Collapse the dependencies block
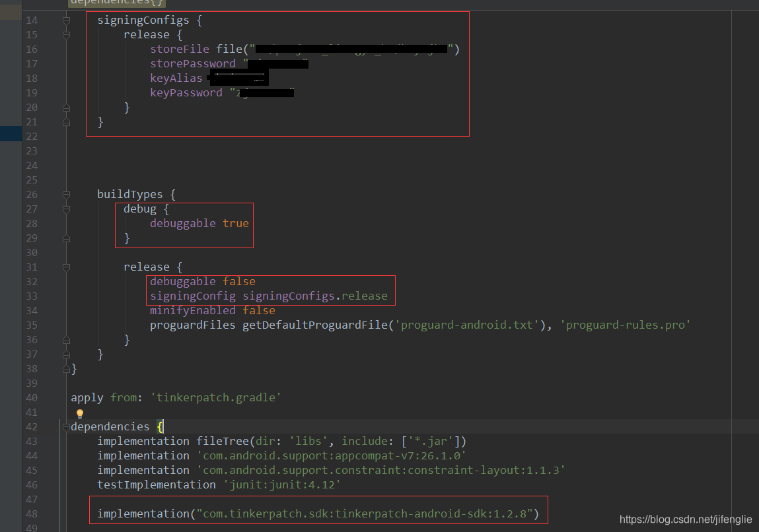The image size is (759, 532). (x=65, y=426)
